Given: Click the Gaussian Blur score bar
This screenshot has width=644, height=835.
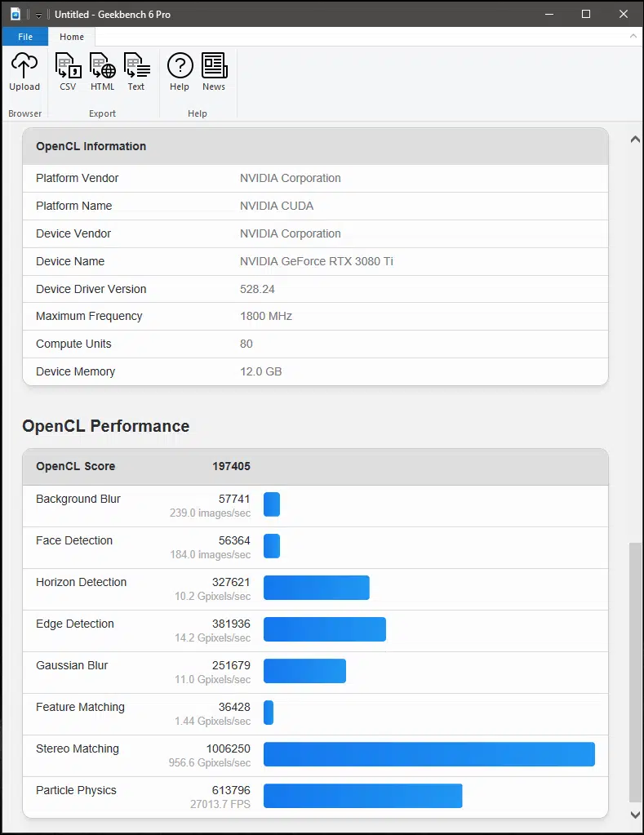Looking at the screenshot, I should [x=304, y=671].
